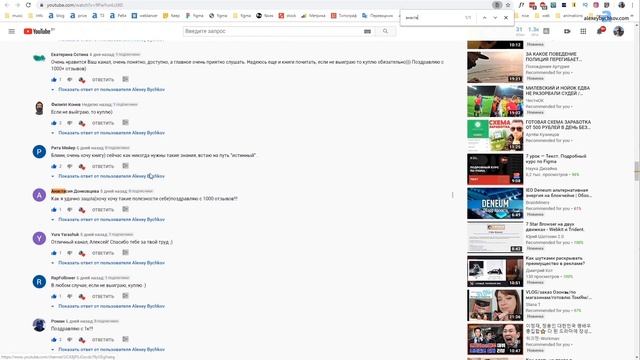Viewport: 640px width, 360px height.
Task: Reply to Рита Мейер's comment
Action: click(103, 167)
